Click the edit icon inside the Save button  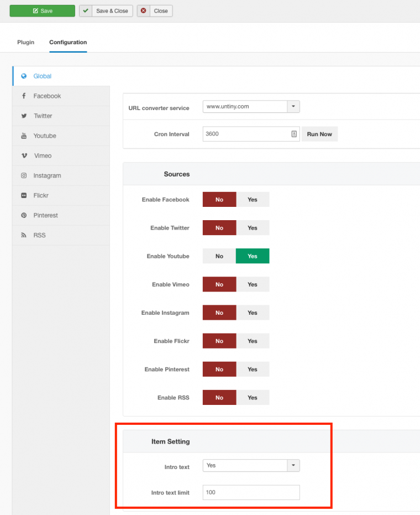(35, 11)
